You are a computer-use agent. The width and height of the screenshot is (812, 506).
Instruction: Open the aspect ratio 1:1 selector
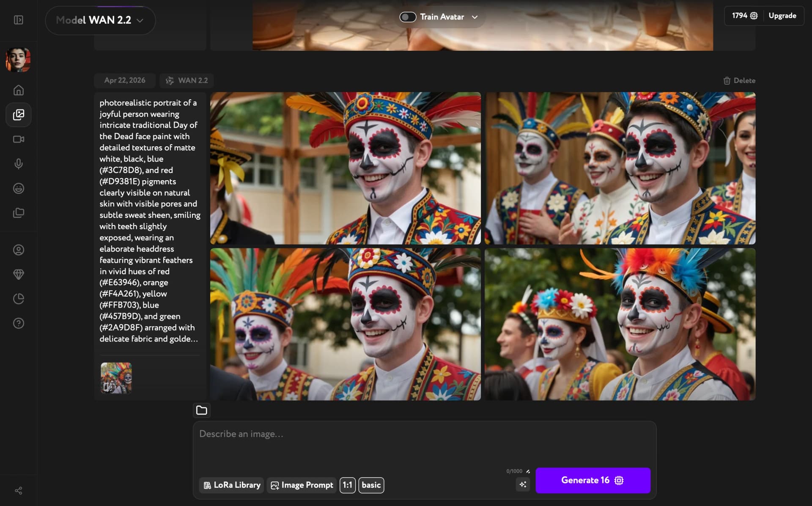348,485
